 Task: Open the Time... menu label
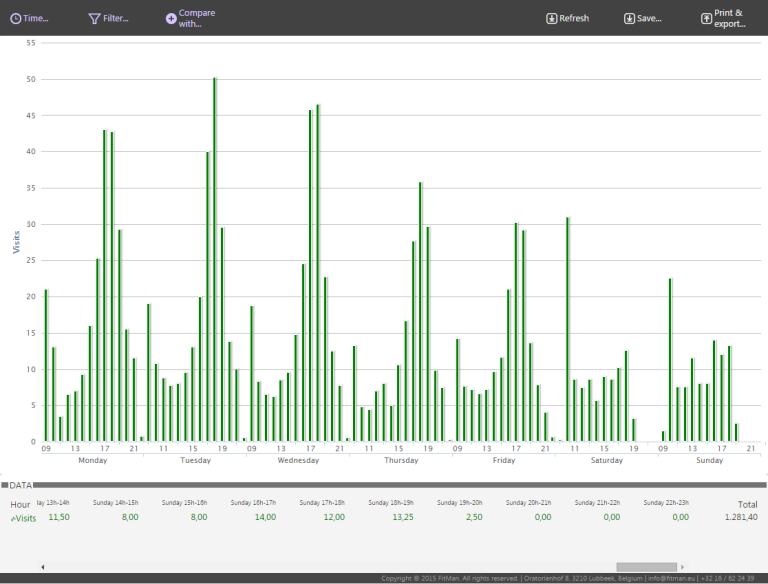36,19
